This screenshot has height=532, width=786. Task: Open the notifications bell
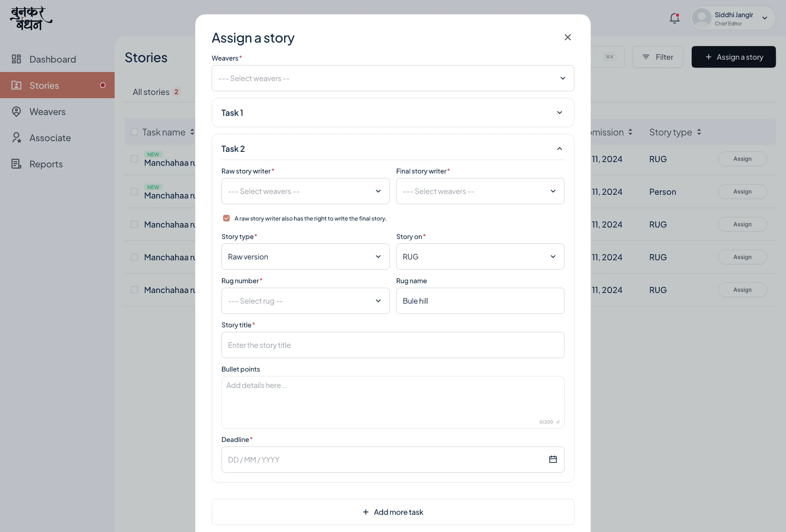(675, 18)
